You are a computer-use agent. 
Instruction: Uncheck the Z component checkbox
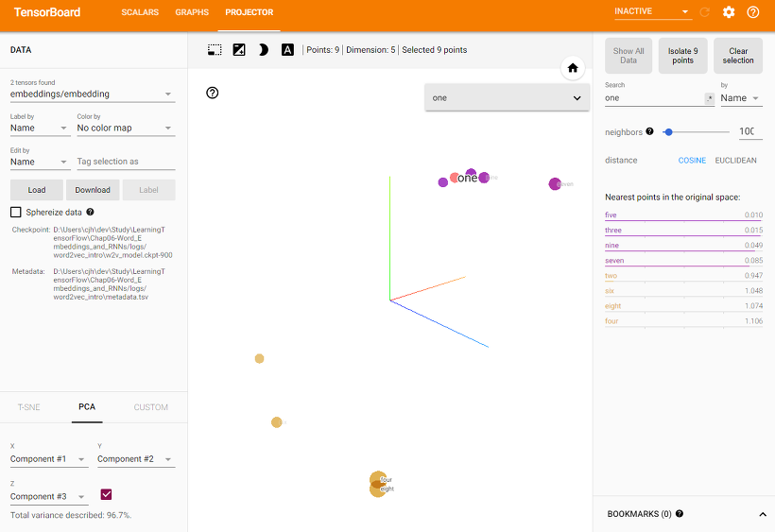tap(106, 494)
